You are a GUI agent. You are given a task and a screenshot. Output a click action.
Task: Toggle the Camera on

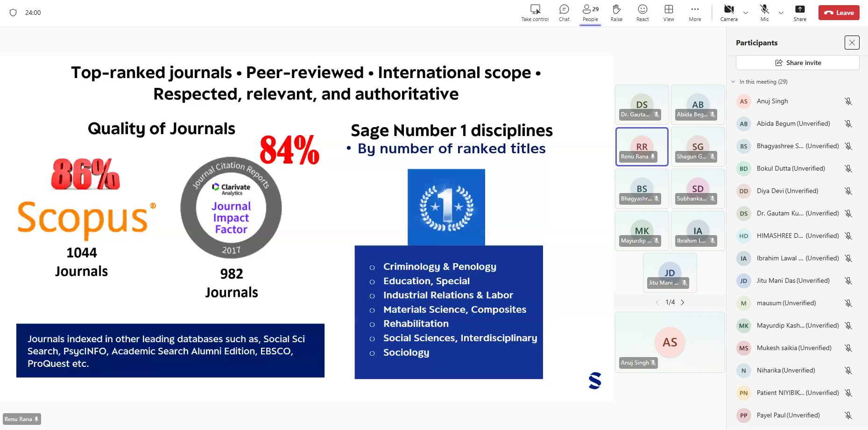coord(728,13)
